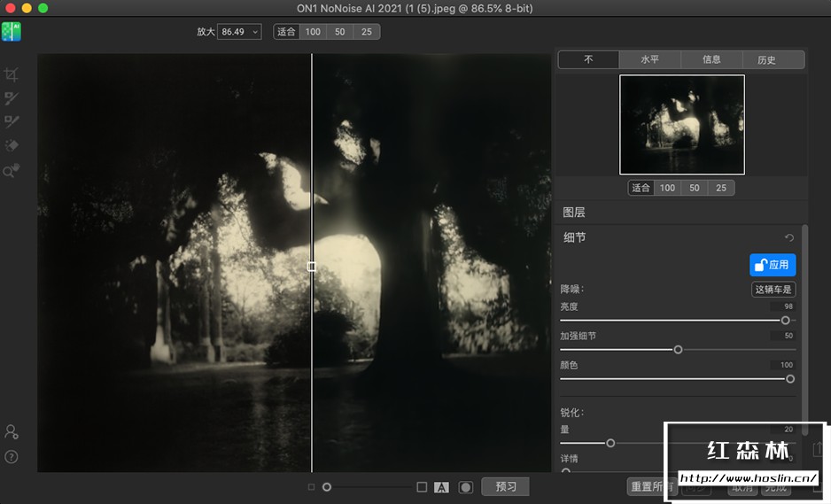Set top zoom to 25
Image resolution: width=831 pixels, height=504 pixels.
(367, 32)
